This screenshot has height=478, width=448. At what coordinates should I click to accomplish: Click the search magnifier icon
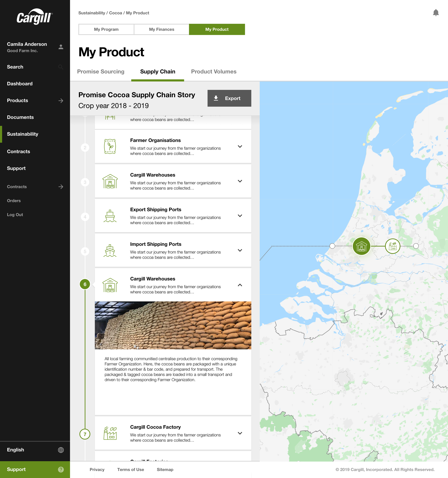click(x=61, y=67)
